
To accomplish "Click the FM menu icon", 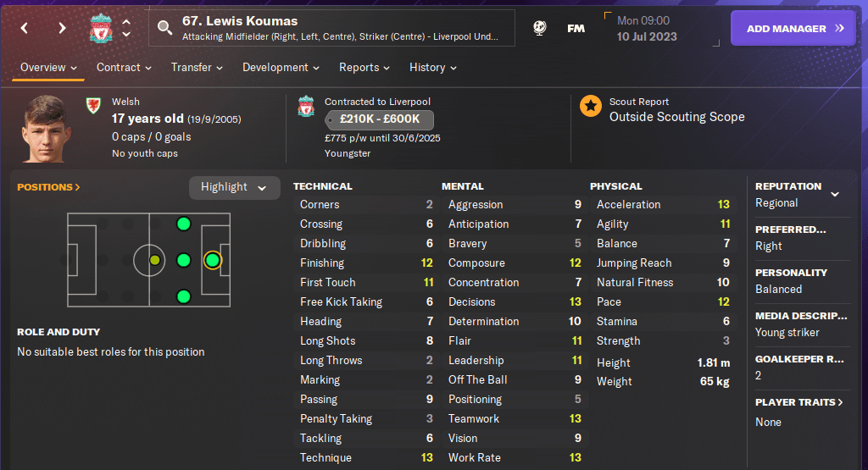I will (x=576, y=28).
